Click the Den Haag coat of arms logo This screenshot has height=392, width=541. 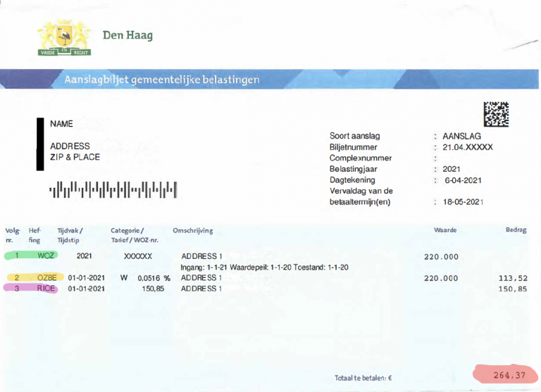point(64,38)
